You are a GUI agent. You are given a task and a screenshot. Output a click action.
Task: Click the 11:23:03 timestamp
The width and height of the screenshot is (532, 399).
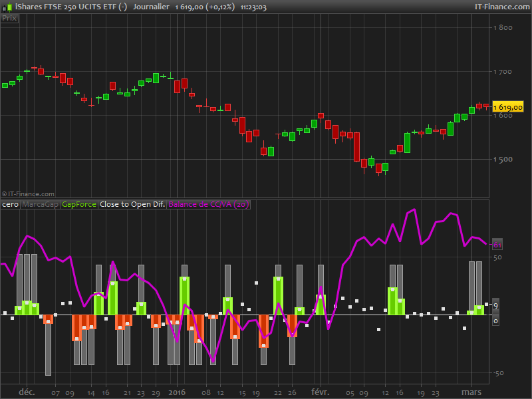tap(253, 7)
